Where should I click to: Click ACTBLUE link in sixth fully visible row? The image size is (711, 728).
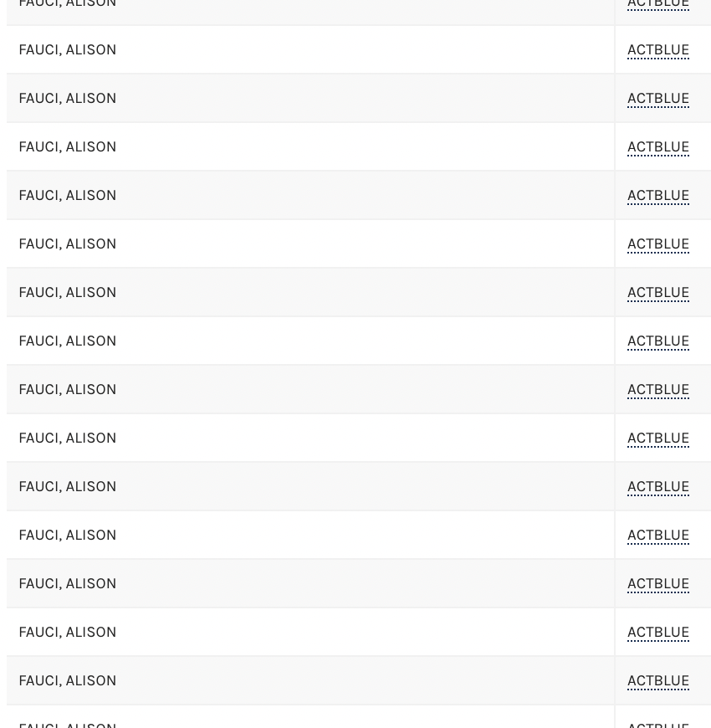pos(657,293)
